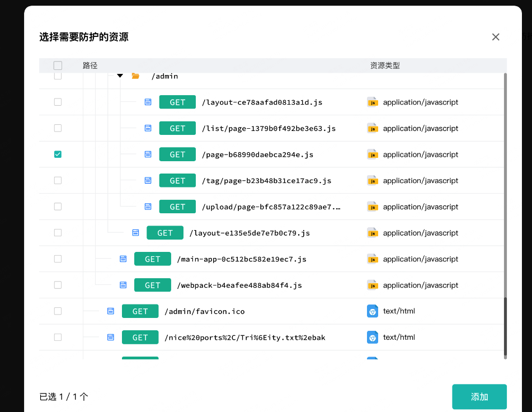Screen dimensions: 532x412
Task: Select path text /main-app-0c512bc582e19ec7.js
Action: click(x=242, y=259)
